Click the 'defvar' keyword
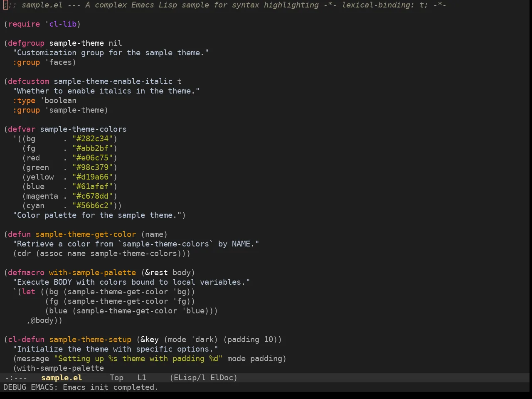The height and width of the screenshot is (399, 532). point(22,129)
